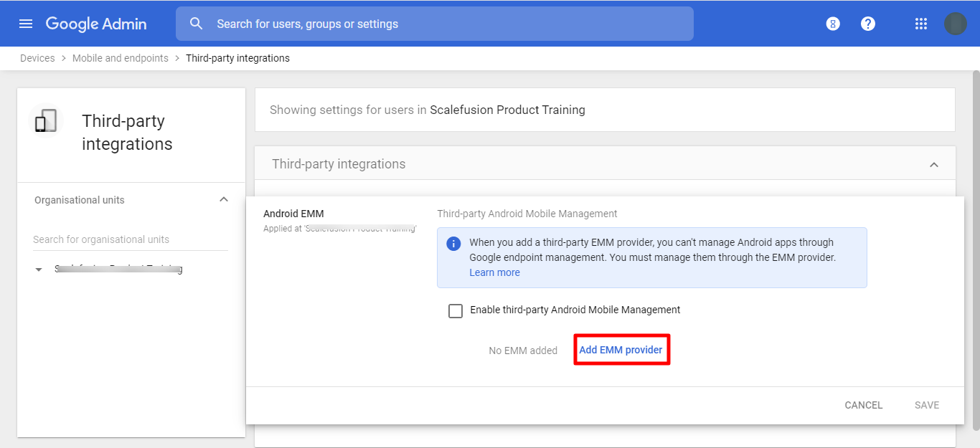Open the Help question mark icon

pyautogui.click(x=868, y=24)
